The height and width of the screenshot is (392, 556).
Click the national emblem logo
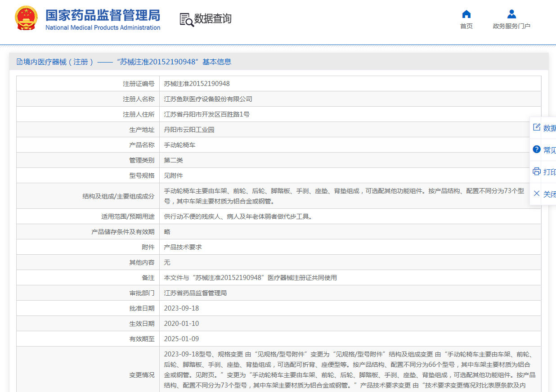click(27, 18)
